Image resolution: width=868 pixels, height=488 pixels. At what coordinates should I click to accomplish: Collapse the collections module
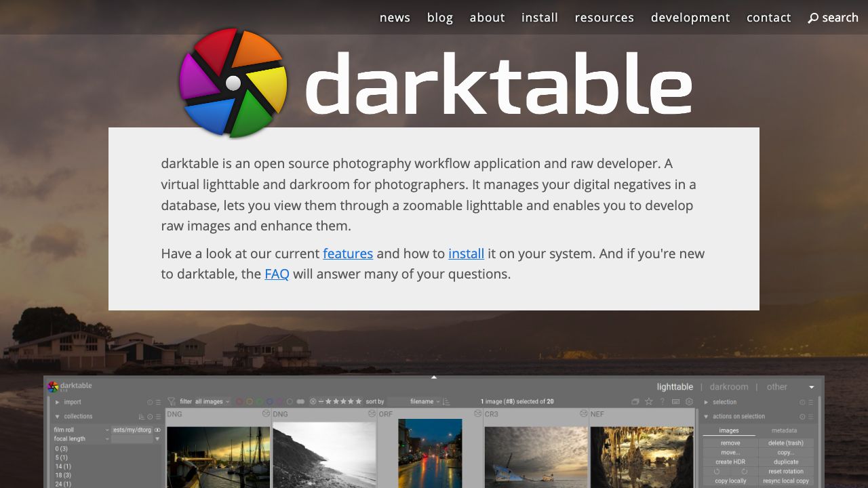point(57,417)
